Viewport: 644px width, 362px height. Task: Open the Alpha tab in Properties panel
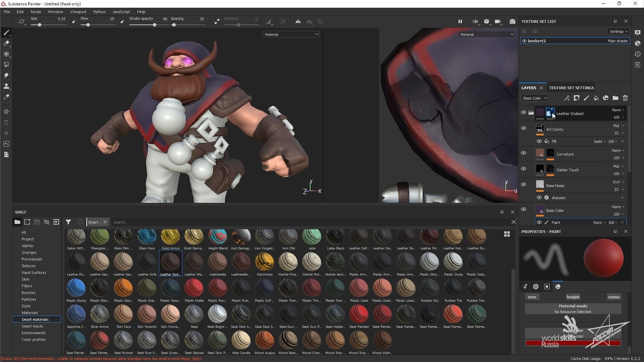[x=536, y=287]
